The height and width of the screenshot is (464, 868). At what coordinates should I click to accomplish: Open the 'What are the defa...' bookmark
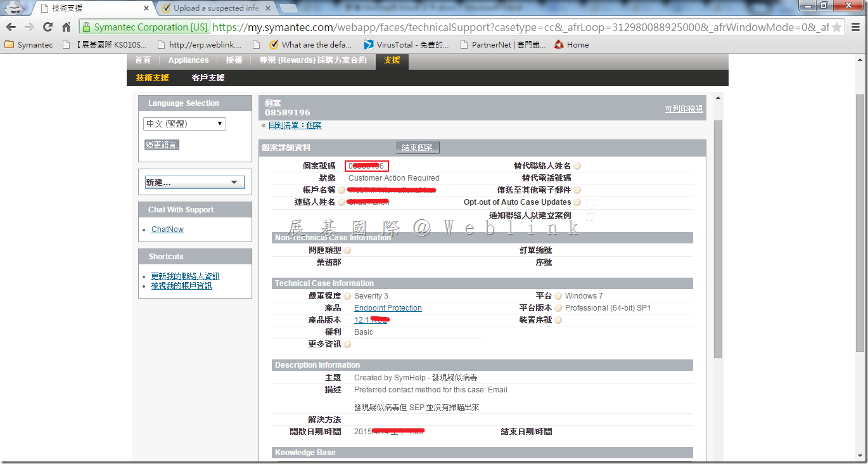tap(310, 45)
